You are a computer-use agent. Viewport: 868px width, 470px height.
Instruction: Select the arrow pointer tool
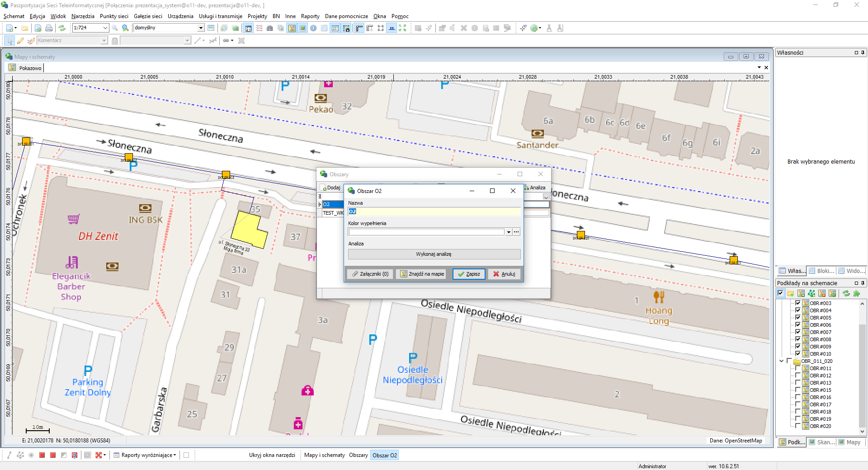(10, 41)
